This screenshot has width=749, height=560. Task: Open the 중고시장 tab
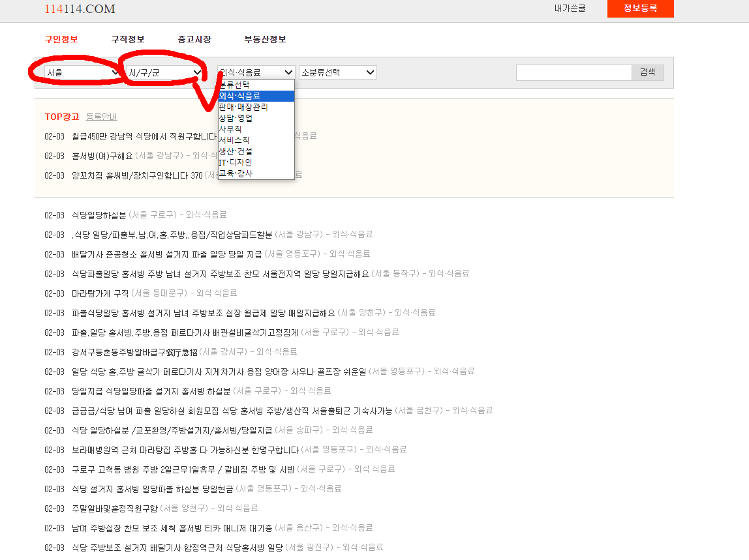194,39
